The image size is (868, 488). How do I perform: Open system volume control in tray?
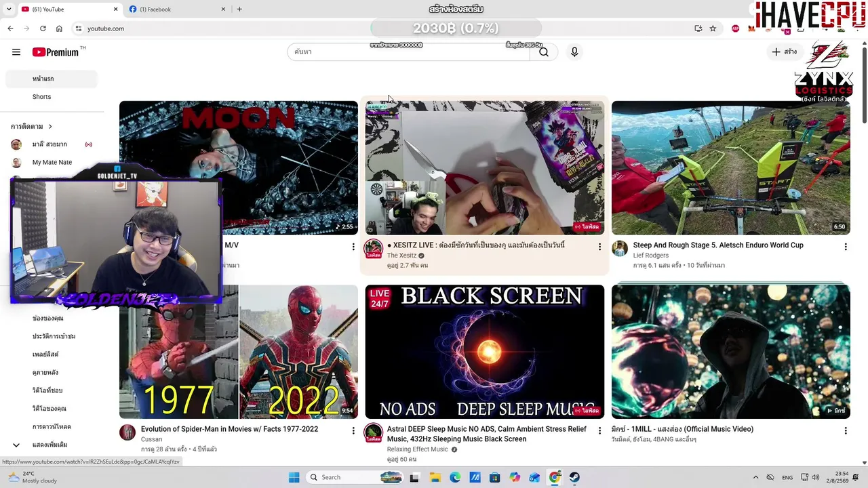[x=815, y=477]
